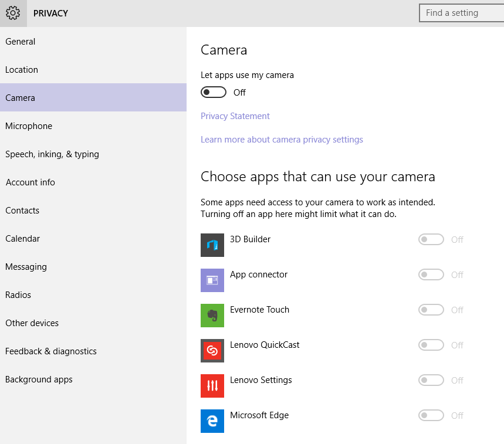Viewport: 504px width, 444px height.
Task: Toggle camera access for Evernote Touch
Action: coord(431,310)
